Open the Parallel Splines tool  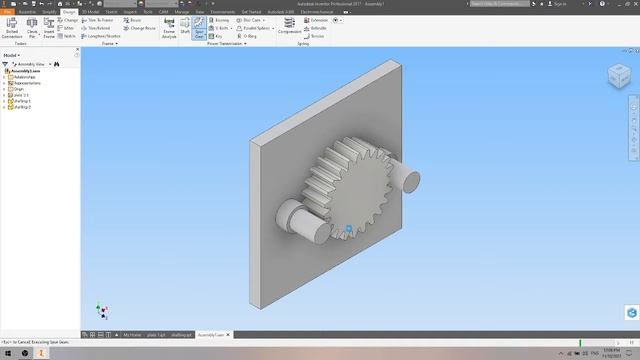253,28
